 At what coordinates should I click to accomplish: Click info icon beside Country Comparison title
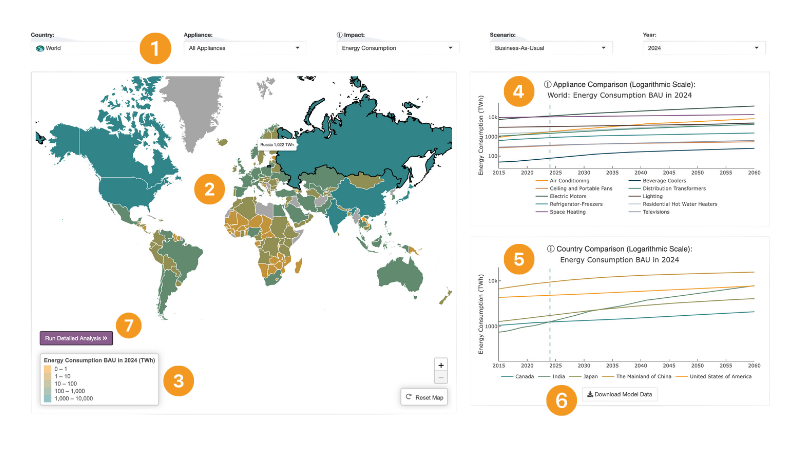[551, 249]
